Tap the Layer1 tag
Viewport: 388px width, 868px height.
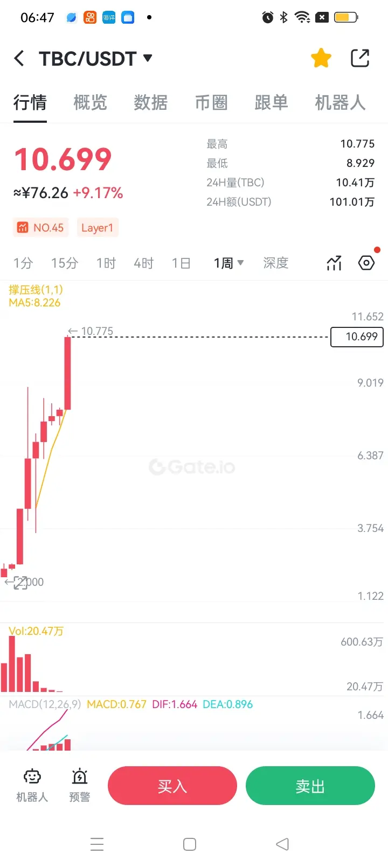(x=98, y=228)
